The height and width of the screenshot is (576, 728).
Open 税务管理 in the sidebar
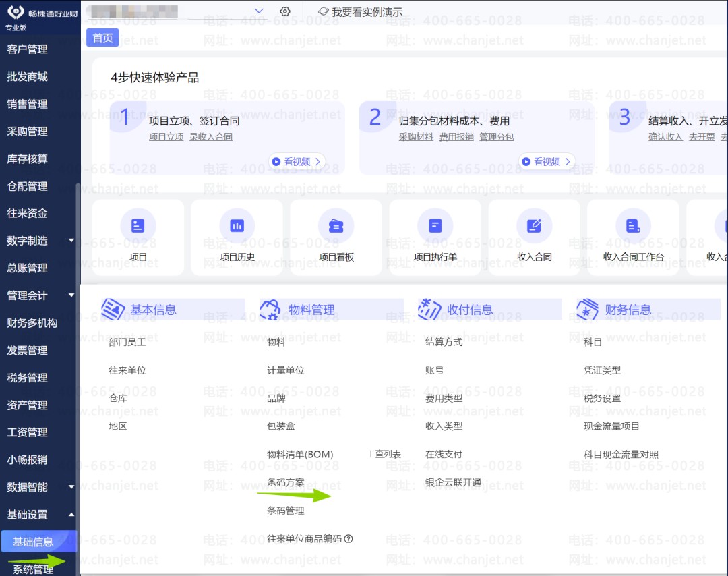click(x=28, y=378)
